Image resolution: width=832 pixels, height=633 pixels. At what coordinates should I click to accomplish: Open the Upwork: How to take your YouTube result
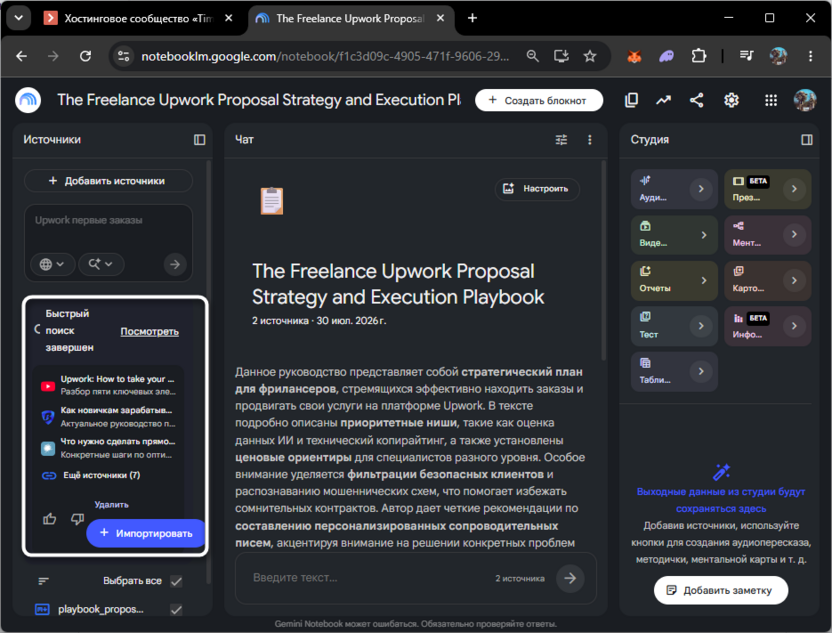click(x=108, y=385)
